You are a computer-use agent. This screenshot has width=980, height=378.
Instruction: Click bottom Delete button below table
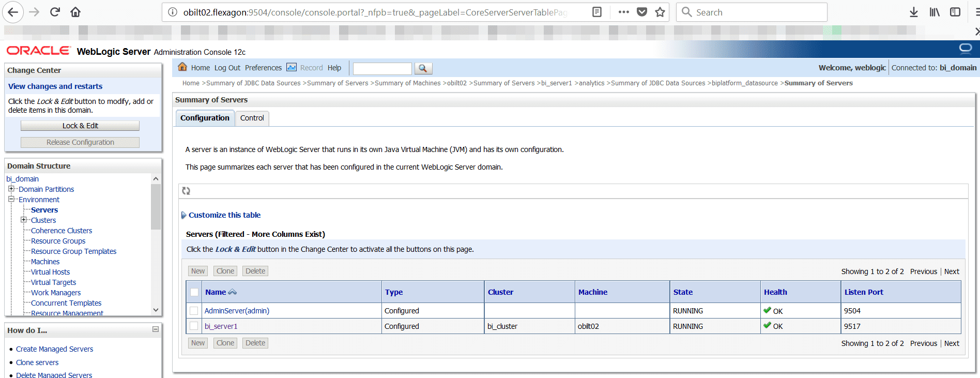[255, 343]
